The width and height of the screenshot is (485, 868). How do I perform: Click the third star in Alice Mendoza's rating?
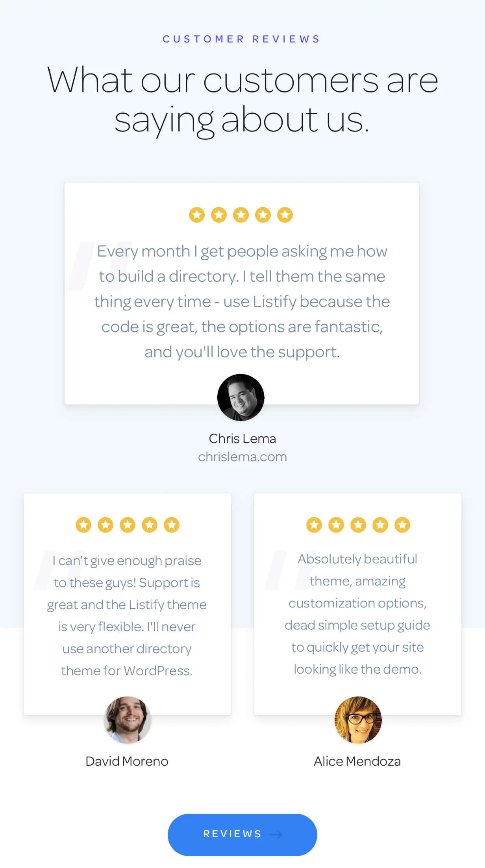[x=358, y=524]
